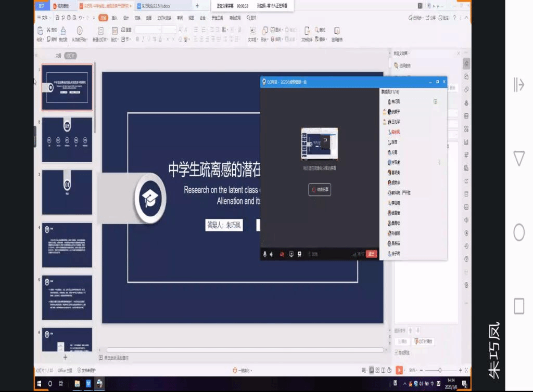Click the speaker volume icon in QQ call
The width and height of the screenshot is (533, 392).
271,254
